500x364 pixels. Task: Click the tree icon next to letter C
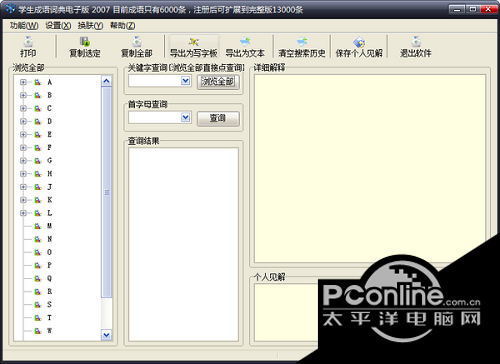[38, 108]
